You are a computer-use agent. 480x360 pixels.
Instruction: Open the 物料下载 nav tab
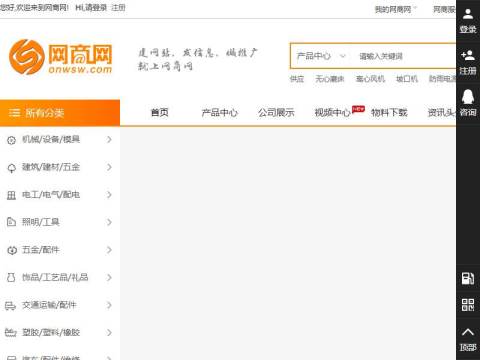(x=389, y=113)
